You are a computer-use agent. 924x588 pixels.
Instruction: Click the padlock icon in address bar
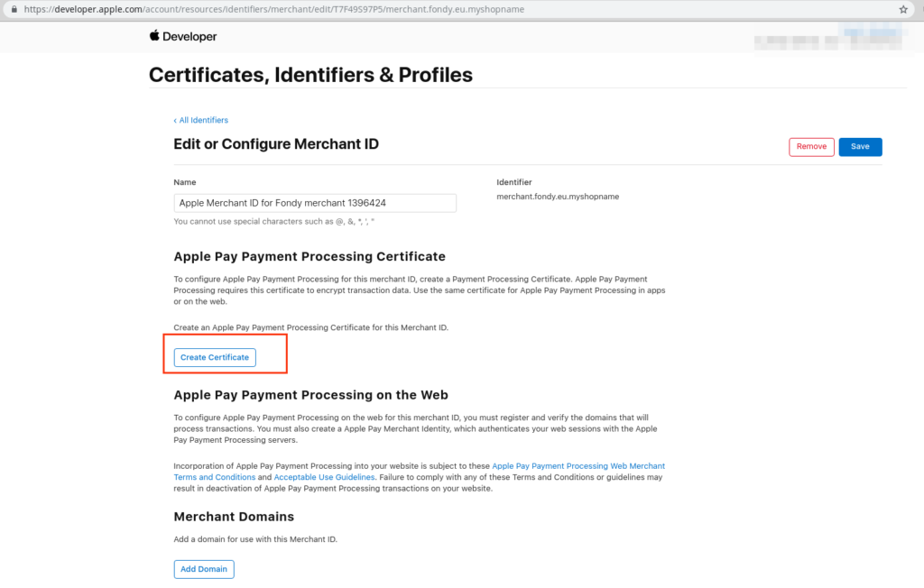[x=14, y=9]
